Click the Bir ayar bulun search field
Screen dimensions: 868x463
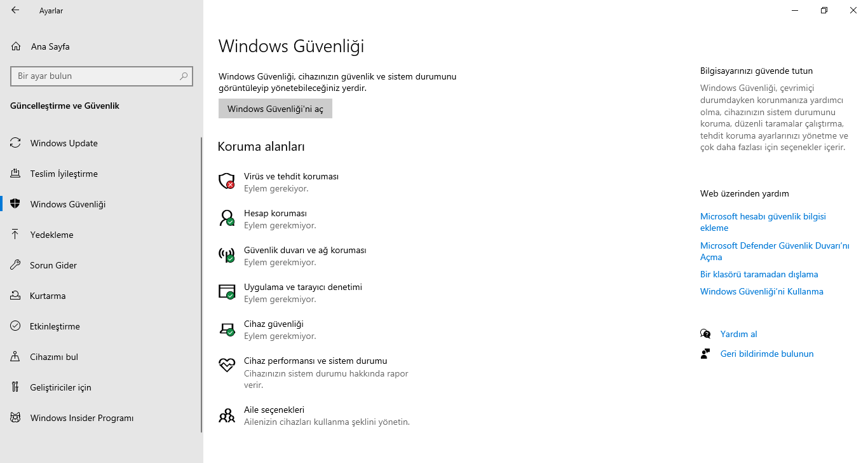[102, 76]
